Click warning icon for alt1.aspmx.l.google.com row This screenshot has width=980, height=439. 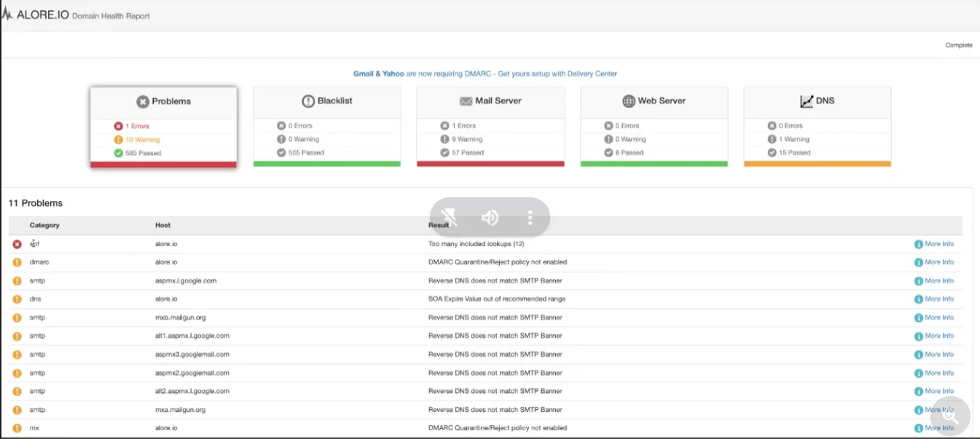(x=17, y=336)
